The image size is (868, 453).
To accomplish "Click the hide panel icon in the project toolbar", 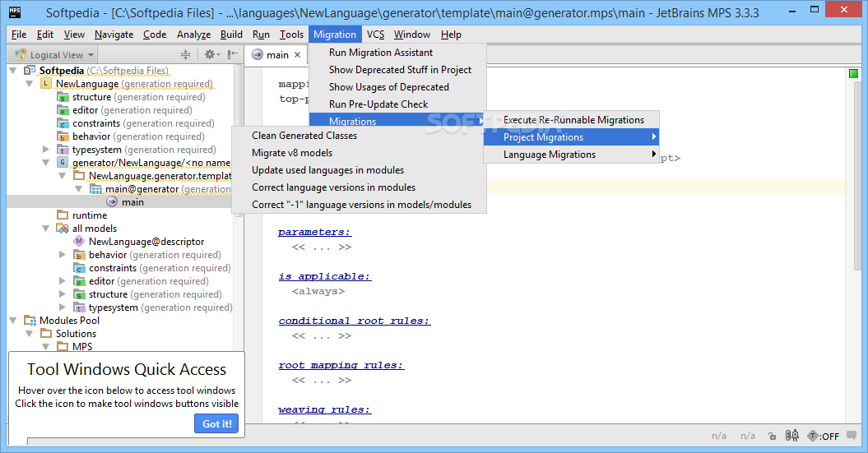I will 233,54.
